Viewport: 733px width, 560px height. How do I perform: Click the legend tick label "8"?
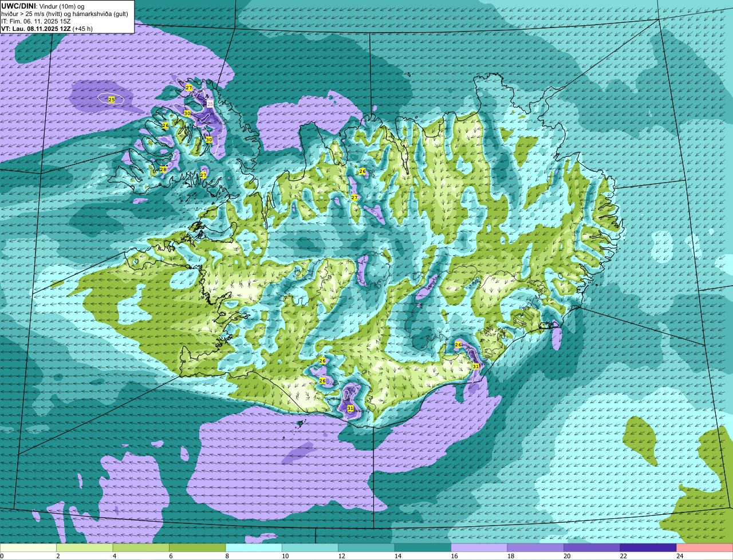point(226,556)
